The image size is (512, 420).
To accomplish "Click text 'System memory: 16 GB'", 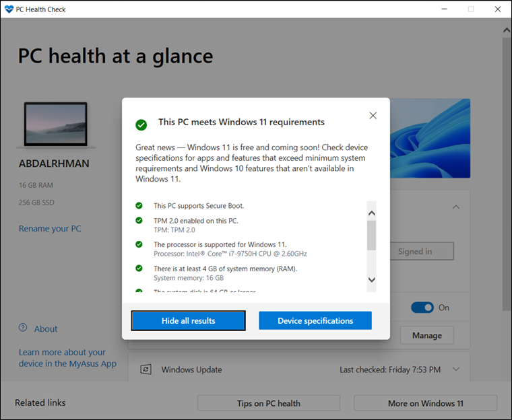I will coord(189,278).
